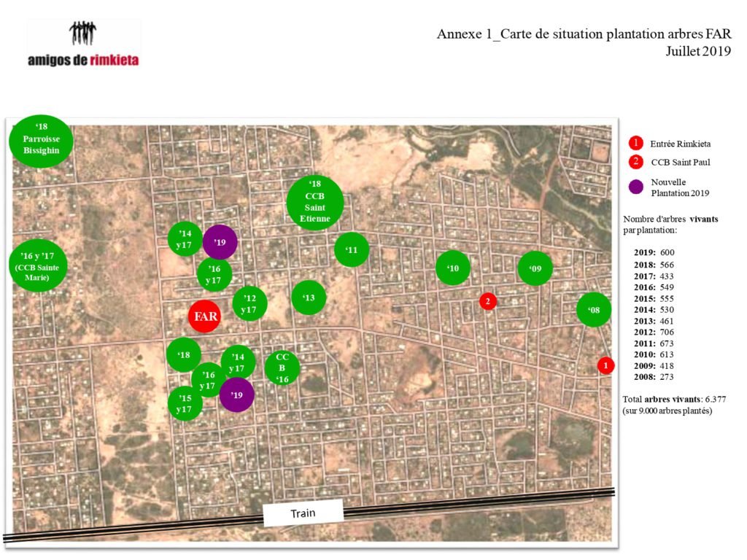Click the red FAR marker on the map
This screenshot has height=560, width=747.
[x=204, y=316]
